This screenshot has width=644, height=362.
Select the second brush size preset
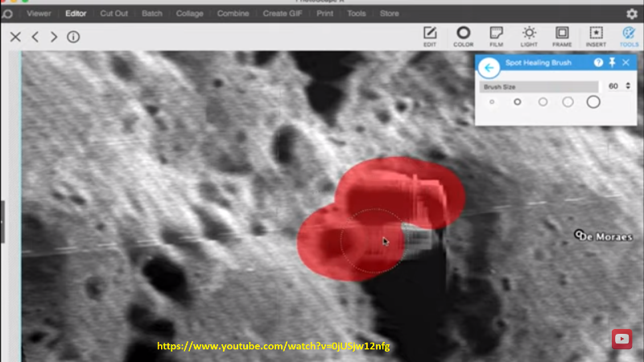[517, 102]
